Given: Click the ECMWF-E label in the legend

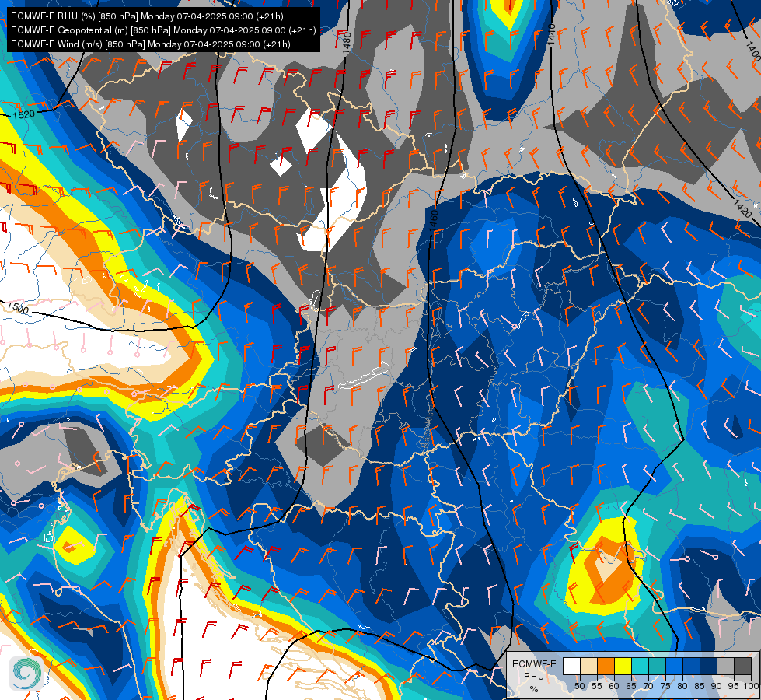Looking at the screenshot, I should point(534,664).
